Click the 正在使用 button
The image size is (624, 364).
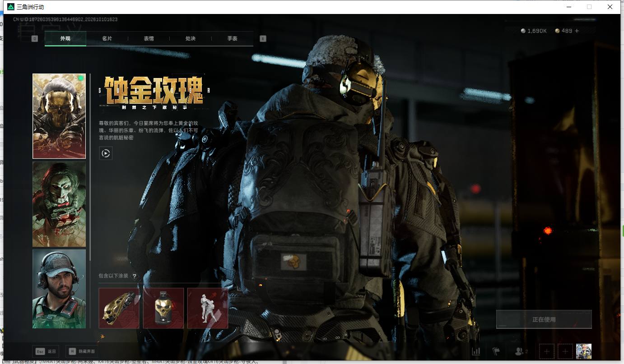544,319
